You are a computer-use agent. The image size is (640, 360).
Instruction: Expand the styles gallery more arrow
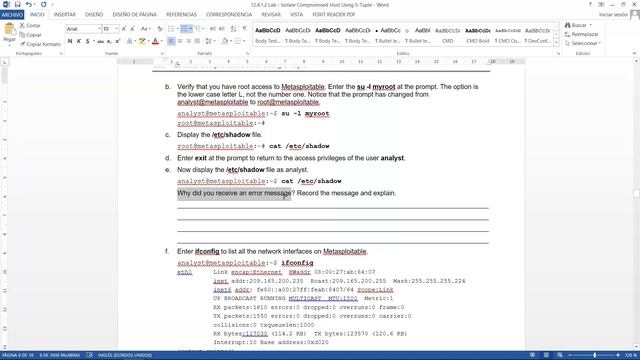click(x=556, y=42)
